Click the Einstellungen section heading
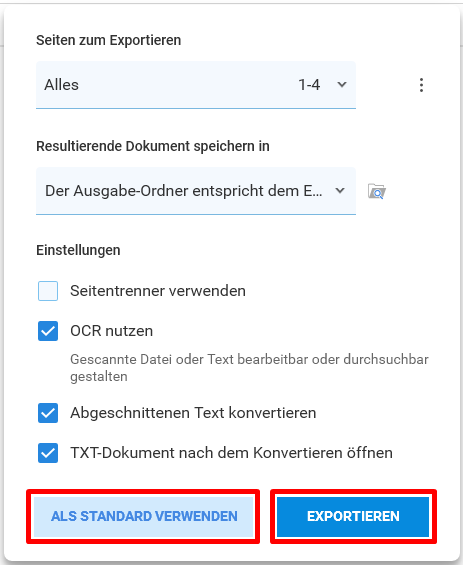Screen dimensions: 463x565 (x=78, y=250)
